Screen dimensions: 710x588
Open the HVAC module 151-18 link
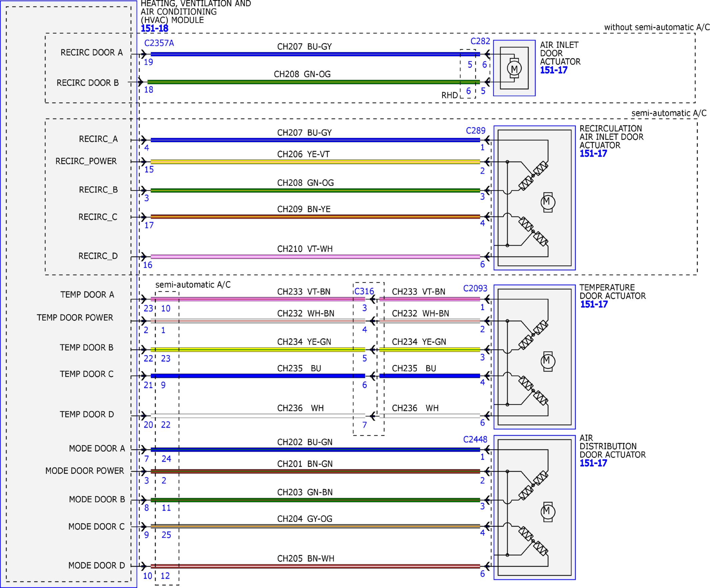(x=154, y=28)
